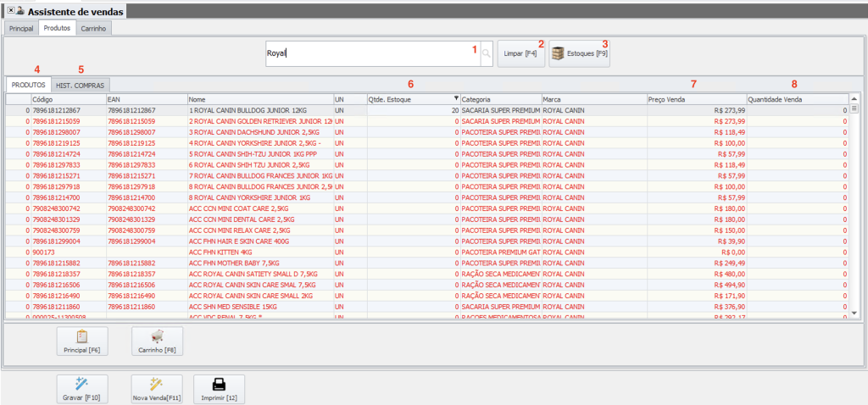Print using the Imprimir printer icon

[x=219, y=390]
